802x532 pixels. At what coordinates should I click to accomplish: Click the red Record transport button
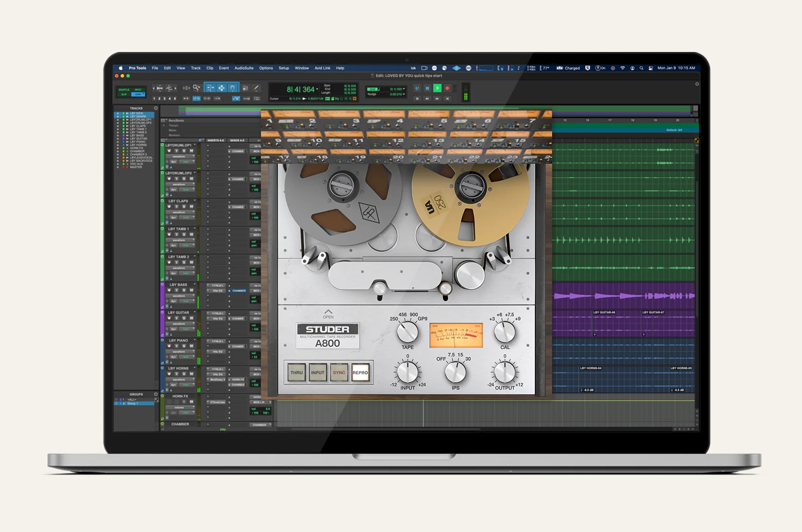point(447,88)
